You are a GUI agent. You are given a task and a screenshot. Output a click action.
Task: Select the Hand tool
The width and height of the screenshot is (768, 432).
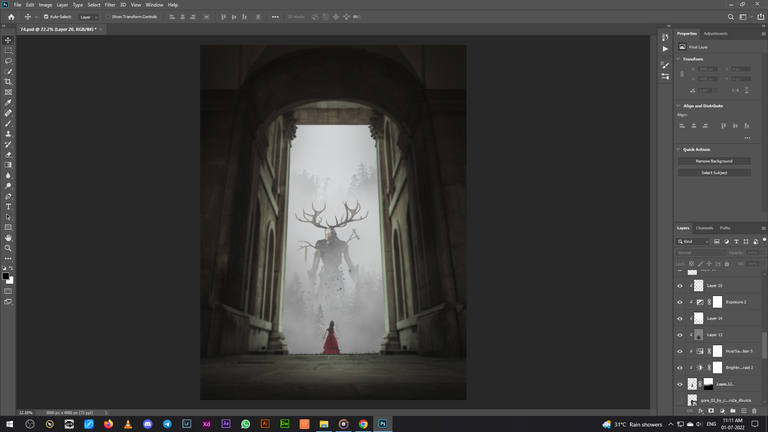click(x=8, y=238)
